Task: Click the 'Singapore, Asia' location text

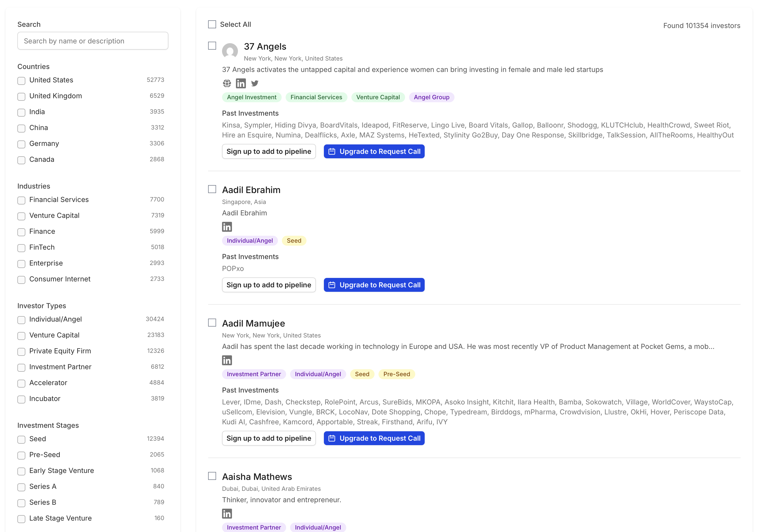Action: click(x=244, y=202)
